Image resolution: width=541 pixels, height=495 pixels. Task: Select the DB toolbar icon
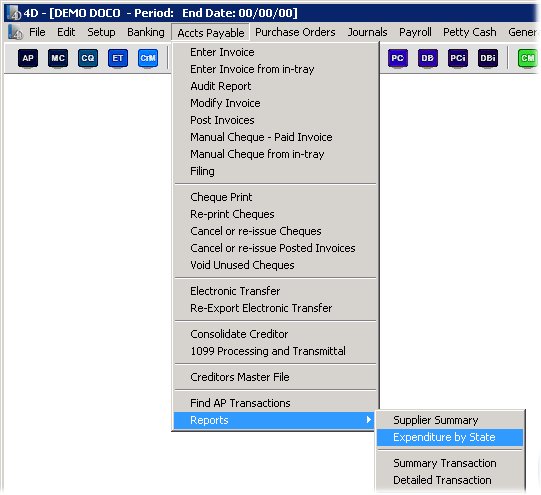(427, 58)
